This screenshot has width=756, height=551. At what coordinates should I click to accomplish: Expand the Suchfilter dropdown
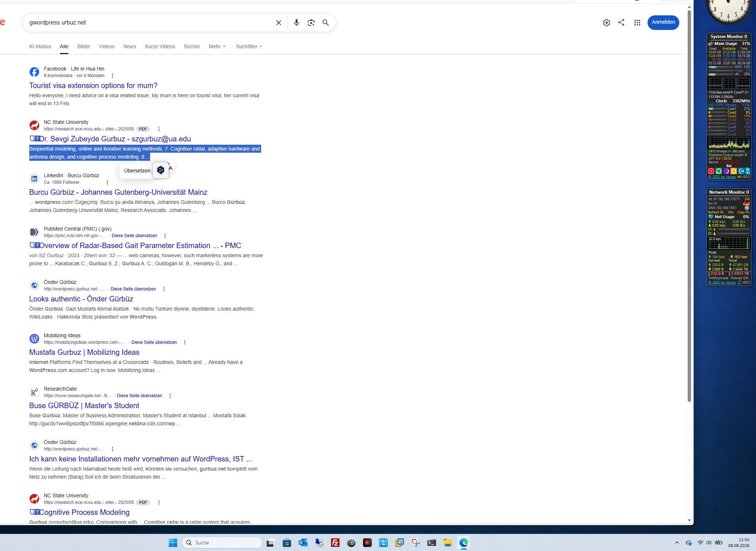pos(249,46)
